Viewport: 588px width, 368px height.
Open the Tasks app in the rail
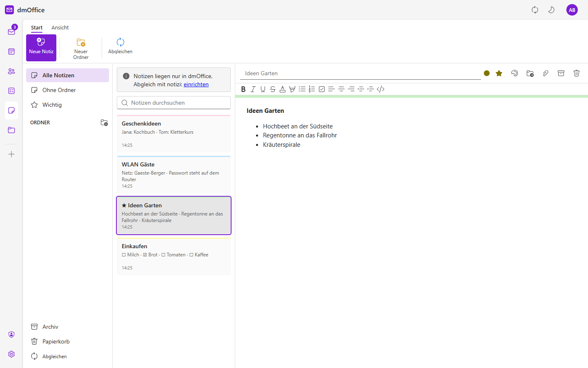click(11, 91)
